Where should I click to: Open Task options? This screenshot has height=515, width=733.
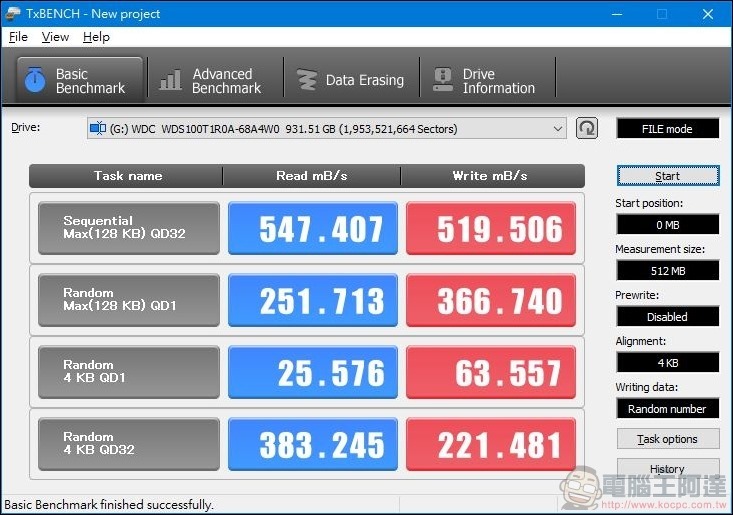click(x=668, y=439)
